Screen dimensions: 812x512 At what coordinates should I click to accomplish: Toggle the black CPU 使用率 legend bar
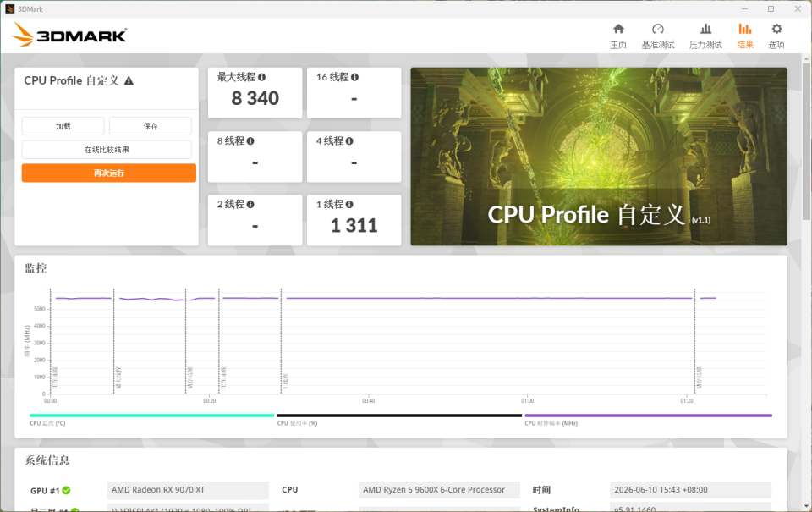tap(399, 415)
